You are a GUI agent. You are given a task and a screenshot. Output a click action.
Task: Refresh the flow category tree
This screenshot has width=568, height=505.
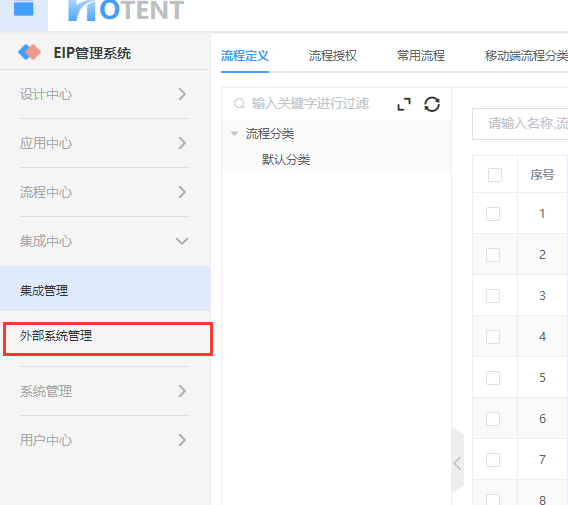(432, 104)
